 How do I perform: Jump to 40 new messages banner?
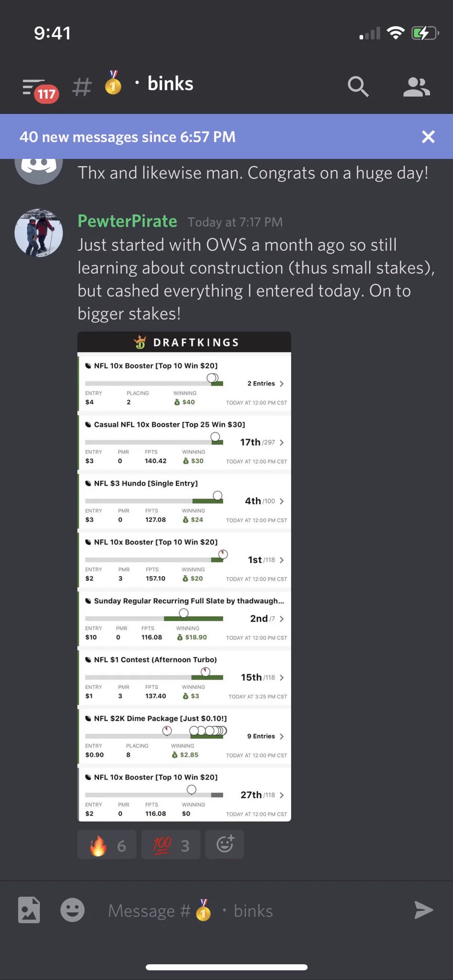coord(128,137)
